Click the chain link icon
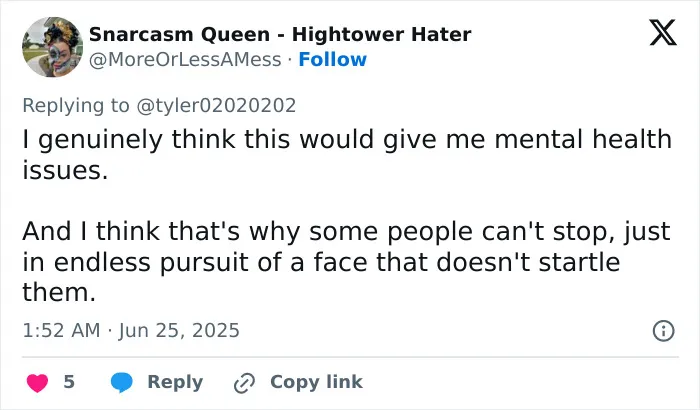Image resolution: width=700 pixels, height=410 pixels. [x=245, y=383]
